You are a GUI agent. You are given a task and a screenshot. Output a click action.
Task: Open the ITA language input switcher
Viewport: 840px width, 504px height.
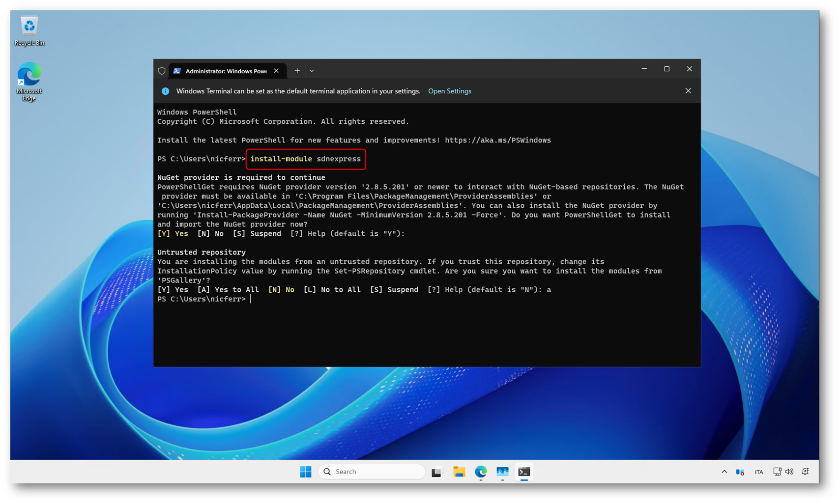pyautogui.click(x=759, y=472)
